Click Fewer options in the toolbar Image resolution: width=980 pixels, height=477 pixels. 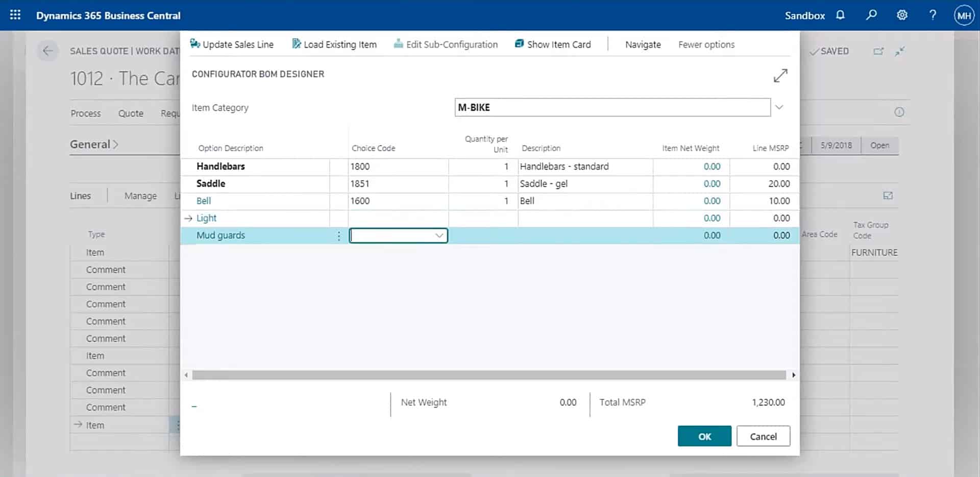coord(706,44)
